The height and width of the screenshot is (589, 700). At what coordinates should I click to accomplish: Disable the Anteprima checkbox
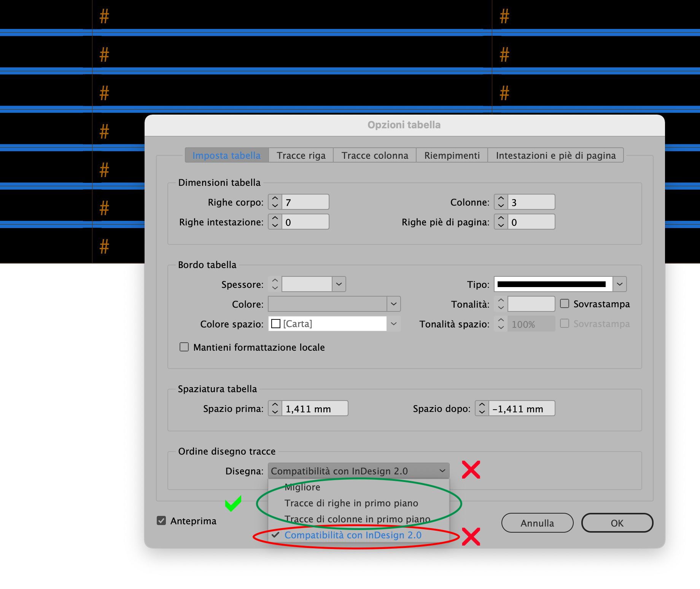point(161,520)
